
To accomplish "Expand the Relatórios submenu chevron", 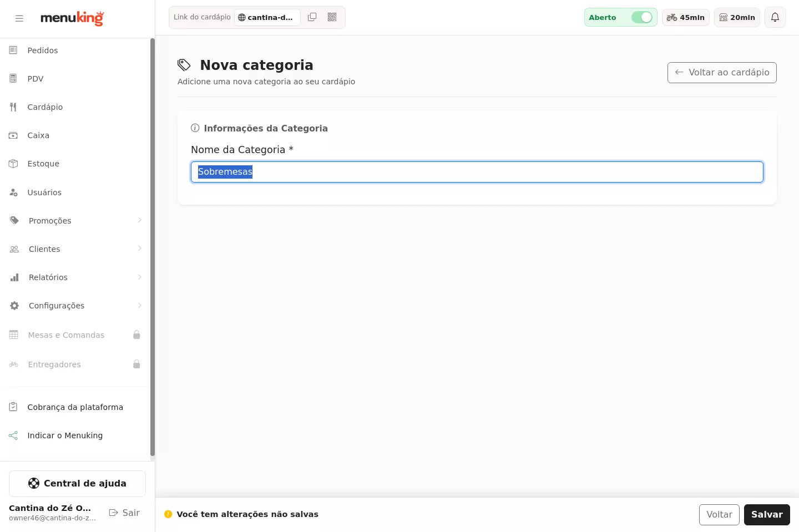I will point(140,277).
